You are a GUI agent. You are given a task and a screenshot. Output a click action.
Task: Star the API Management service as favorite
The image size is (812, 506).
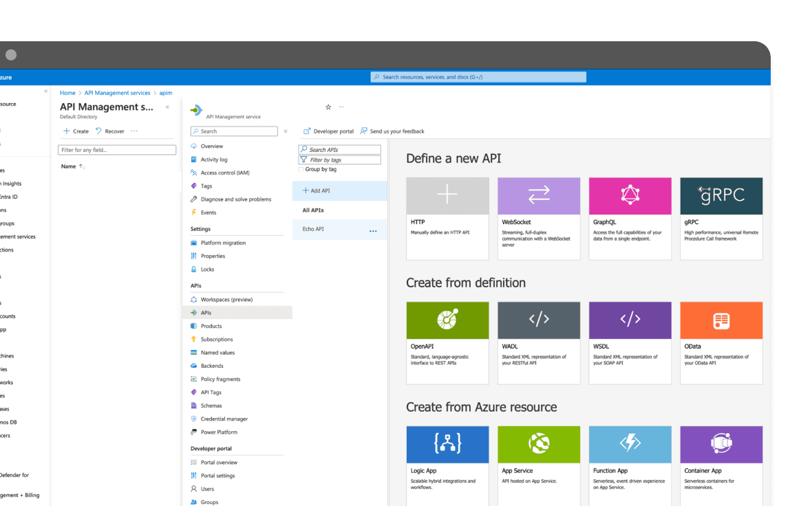(328, 107)
